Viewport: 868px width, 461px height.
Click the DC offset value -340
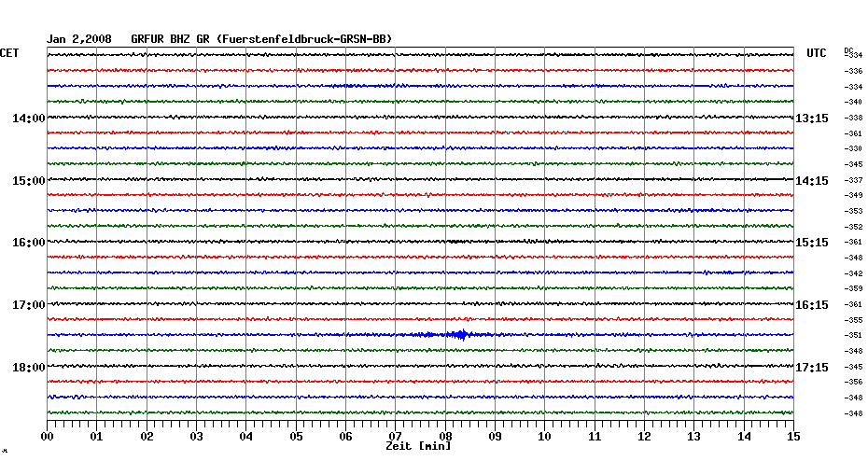click(x=853, y=103)
